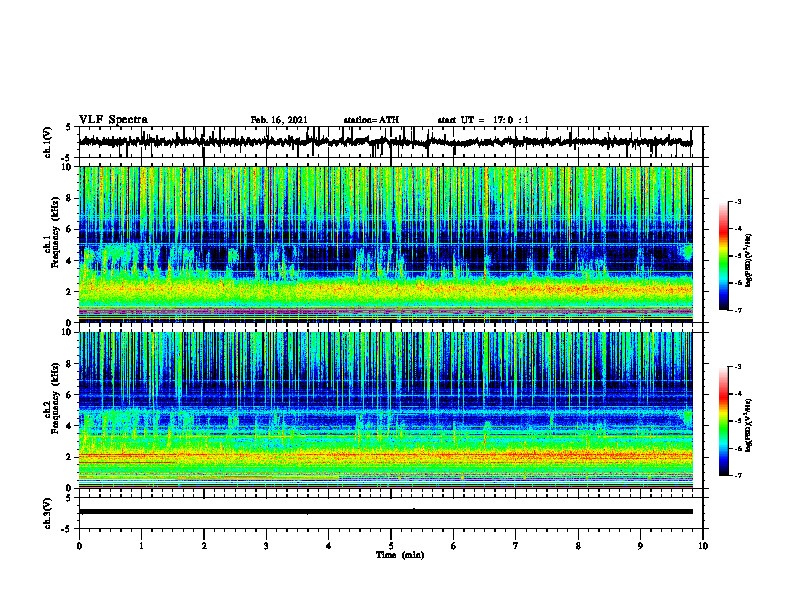Image resolution: width=792 pixels, height=612 pixels.
Task: Click the 'ch.2 Frequency (kHz)' axis label
Action: tap(52, 398)
